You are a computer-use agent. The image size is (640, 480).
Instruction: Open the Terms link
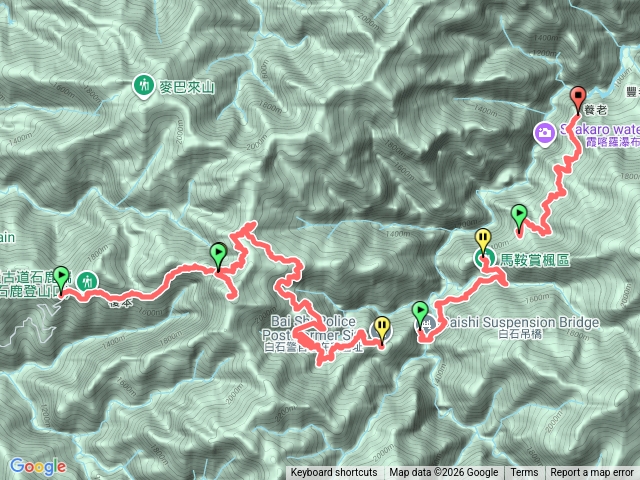(524, 473)
